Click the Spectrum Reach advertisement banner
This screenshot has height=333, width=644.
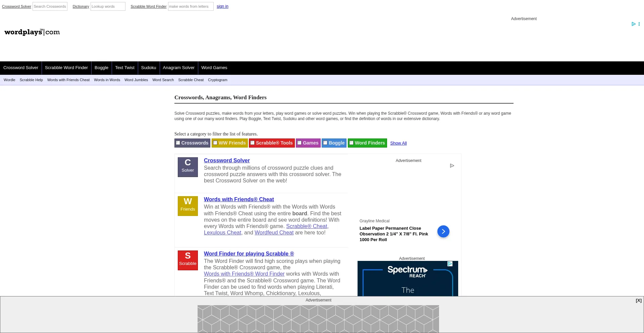click(408, 278)
